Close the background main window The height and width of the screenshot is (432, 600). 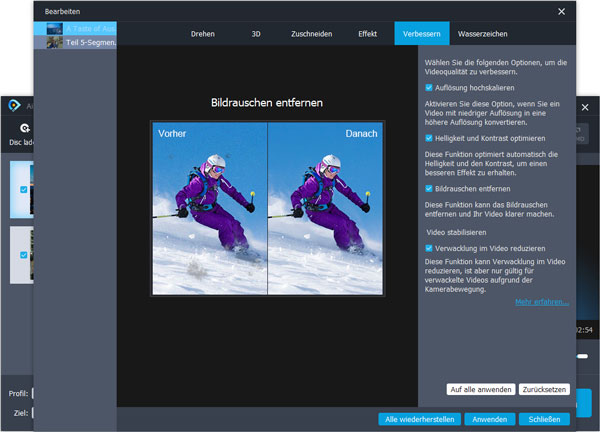(585, 108)
